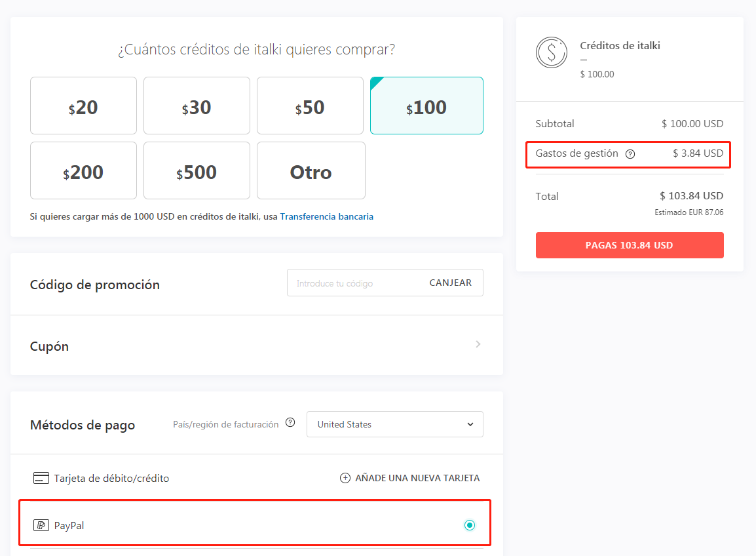Viewport: 756px width, 556px height.
Task: Click the Tarjeta de débito/crédito label
Action: click(111, 478)
